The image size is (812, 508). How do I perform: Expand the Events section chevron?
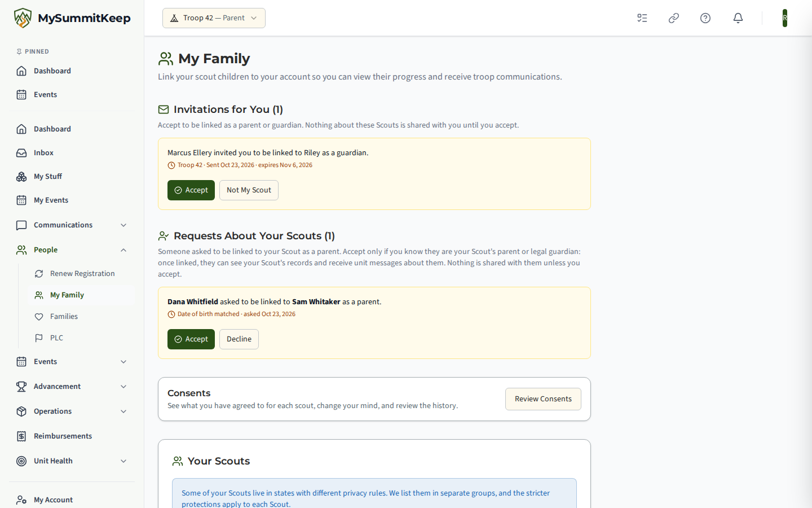tap(123, 362)
